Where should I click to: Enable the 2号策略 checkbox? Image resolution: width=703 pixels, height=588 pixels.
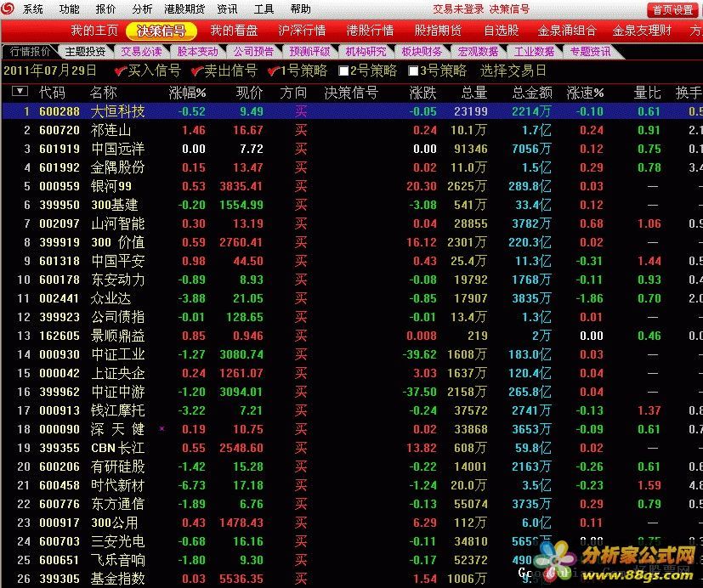point(344,71)
